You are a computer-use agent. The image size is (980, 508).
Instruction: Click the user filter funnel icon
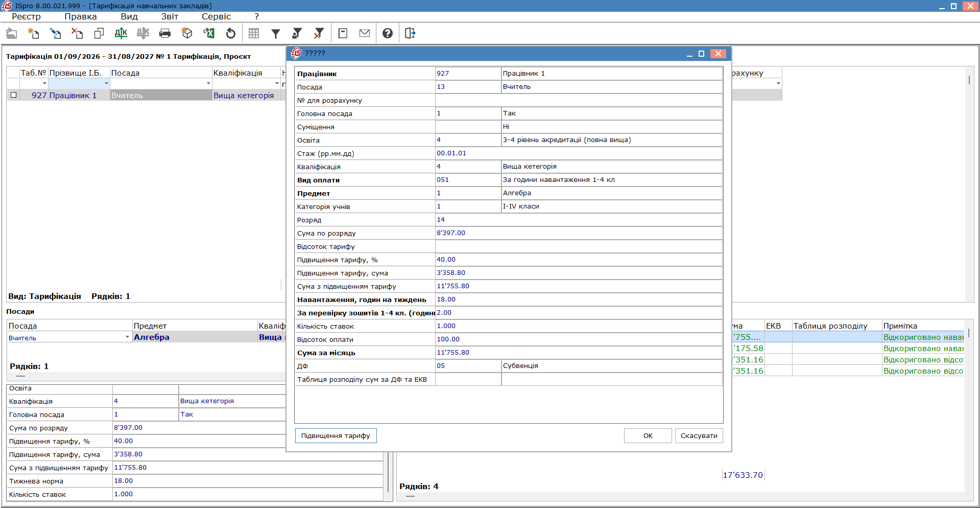pos(297,34)
